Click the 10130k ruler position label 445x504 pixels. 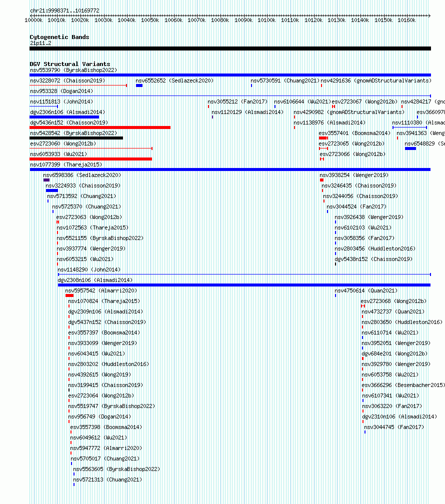point(336,20)
